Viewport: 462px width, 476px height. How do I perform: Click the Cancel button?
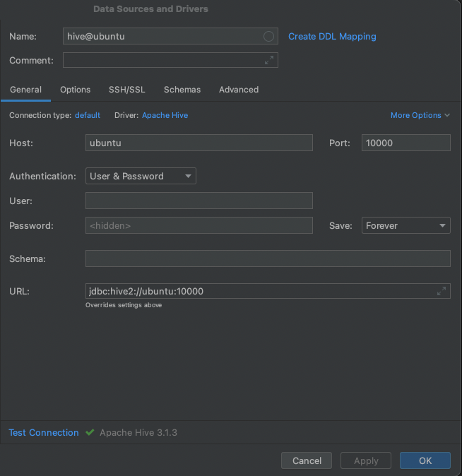[x=307, y=460]
